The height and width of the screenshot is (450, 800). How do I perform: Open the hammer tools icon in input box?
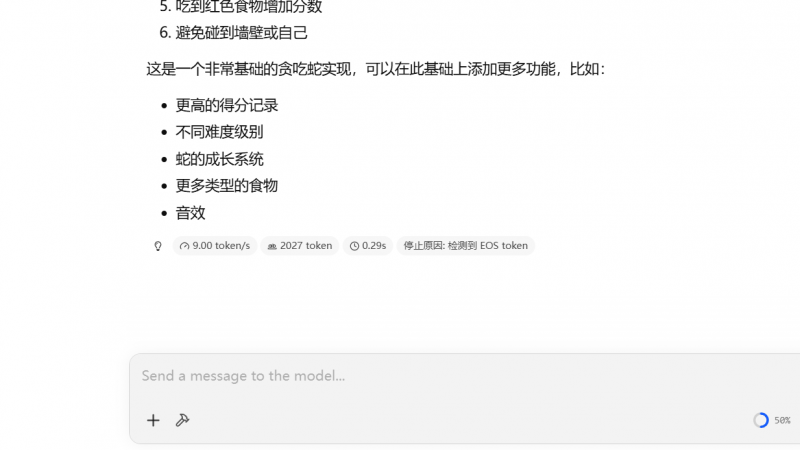click(x=182, y=420)
